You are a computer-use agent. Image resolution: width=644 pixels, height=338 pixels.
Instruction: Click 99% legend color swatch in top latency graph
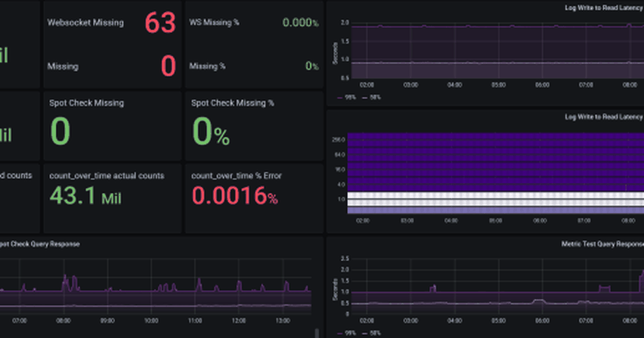pyautogui.click(x=340, y=97)
